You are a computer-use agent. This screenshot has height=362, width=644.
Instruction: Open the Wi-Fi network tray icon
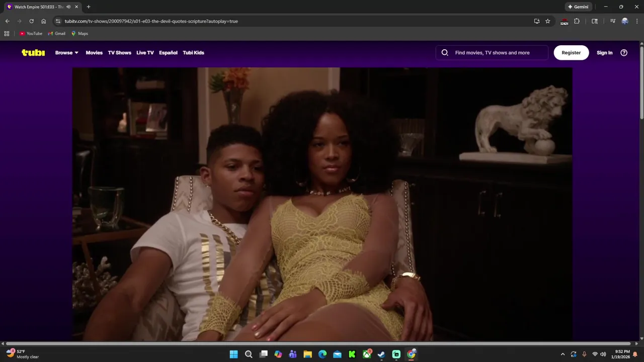pos(595,354)
